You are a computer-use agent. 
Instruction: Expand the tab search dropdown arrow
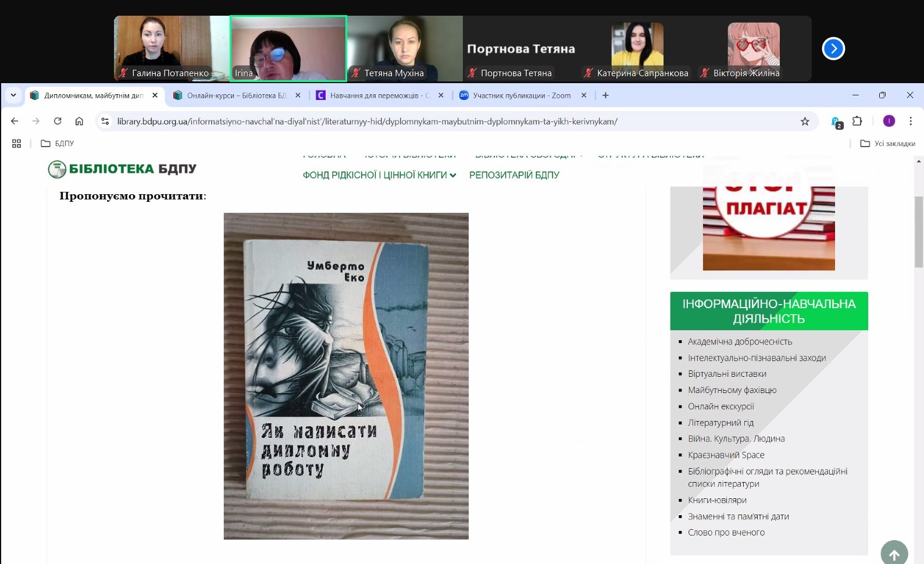coord(13,95)
